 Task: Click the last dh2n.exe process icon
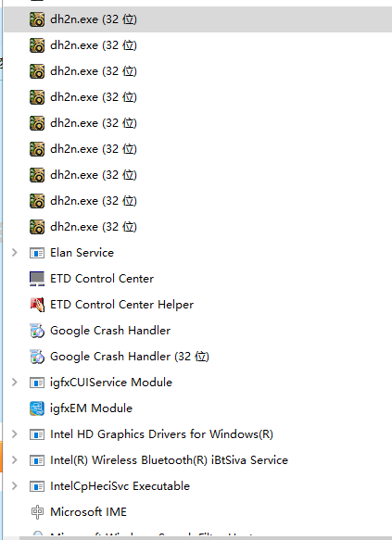tap(37, 227)
